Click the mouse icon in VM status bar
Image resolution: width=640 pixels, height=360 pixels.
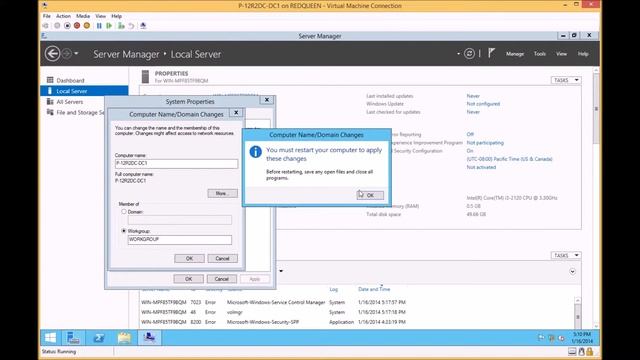pyautogui.click(x=582, y=351)
